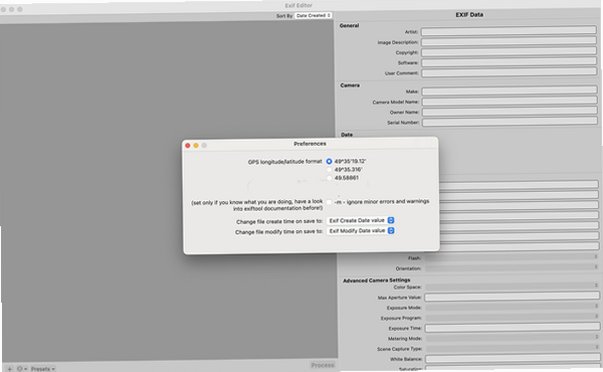
Task: Click into the Camera Model Name field
Action: tap(509, 101)
